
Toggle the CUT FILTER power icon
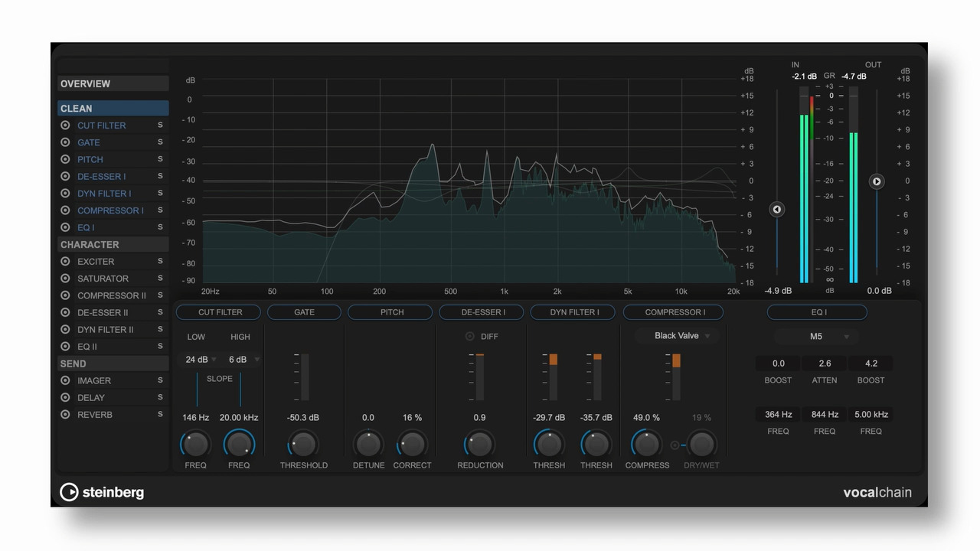tap(65, 126)
